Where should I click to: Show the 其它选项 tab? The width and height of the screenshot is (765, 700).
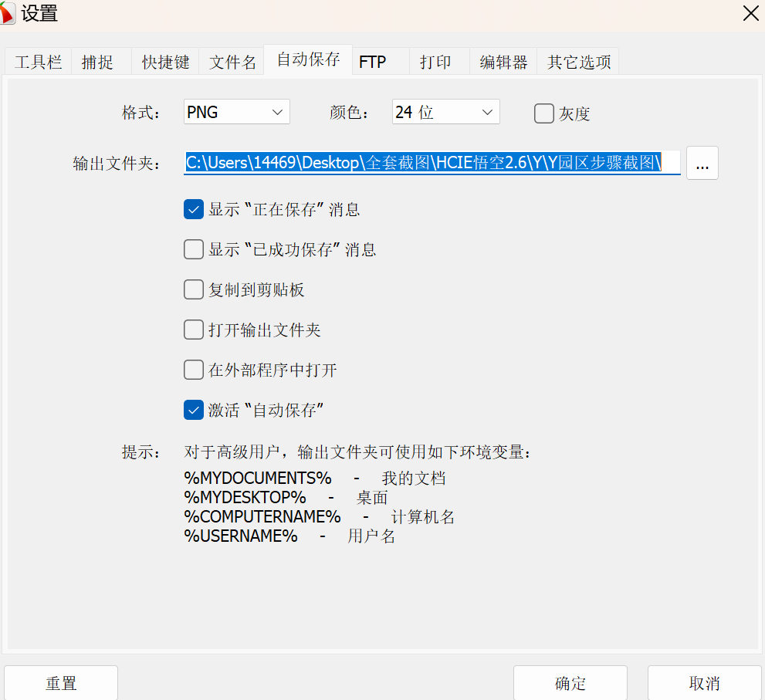[x=577, y=62]
